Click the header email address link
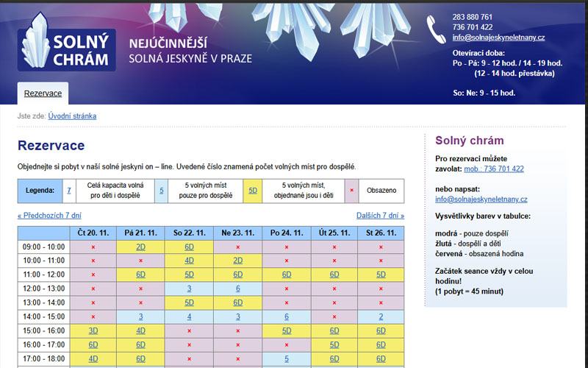The height and width of the screenshot is (368, 588). click(498, 38)
